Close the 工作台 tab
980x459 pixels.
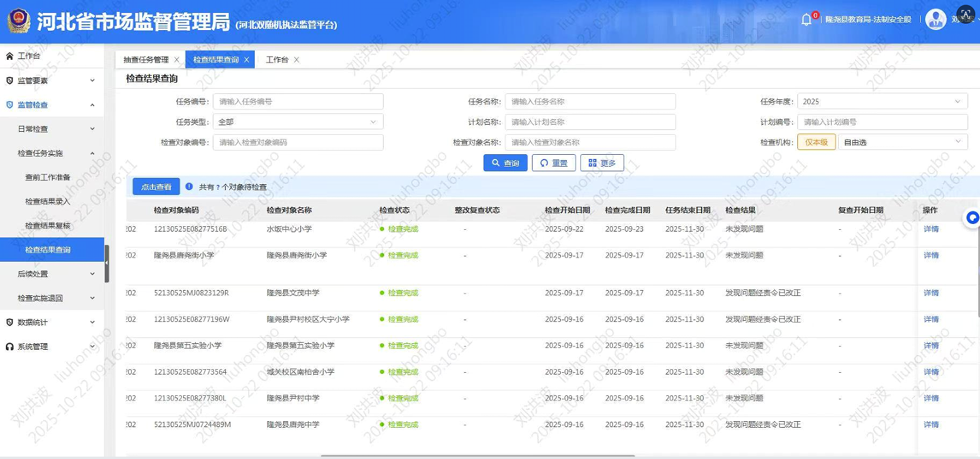pyautogui.click(x=297, y=60)
